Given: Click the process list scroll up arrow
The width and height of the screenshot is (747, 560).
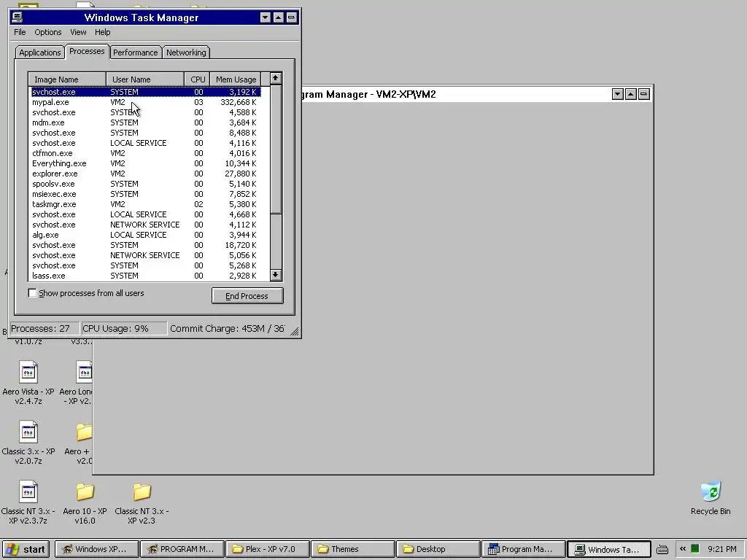Looking at the screenshot, I should click(x=275, y=79).
